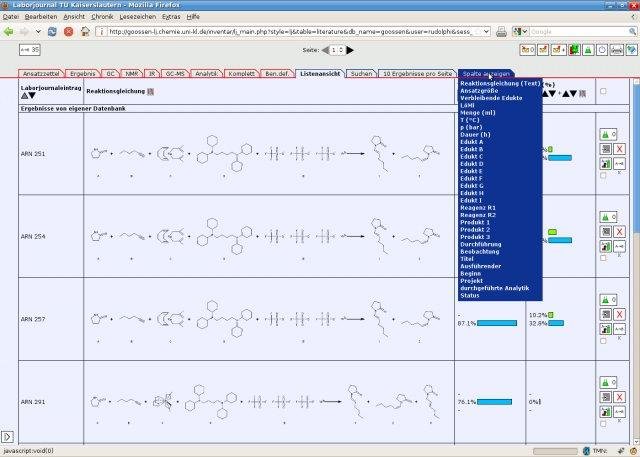Check the checkbox in the ARN 254 row
This screenshot has width=640, height=457.
point(601,259)
